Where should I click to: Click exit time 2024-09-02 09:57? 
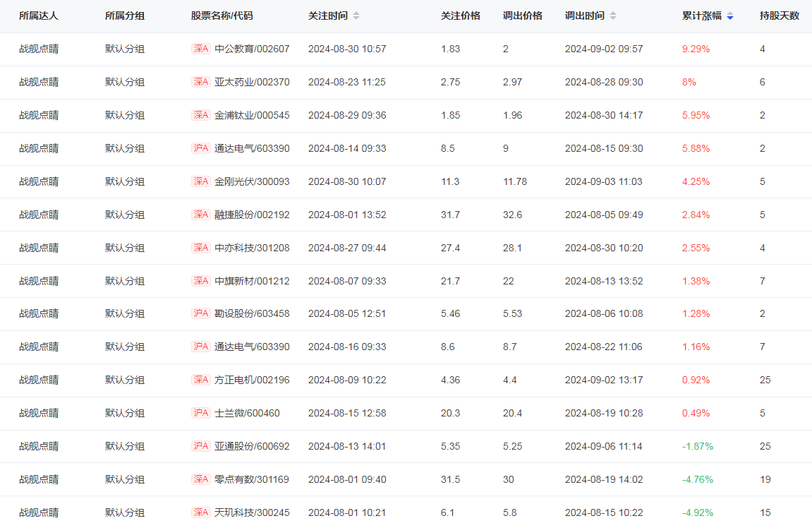click(x=604, y=49)
